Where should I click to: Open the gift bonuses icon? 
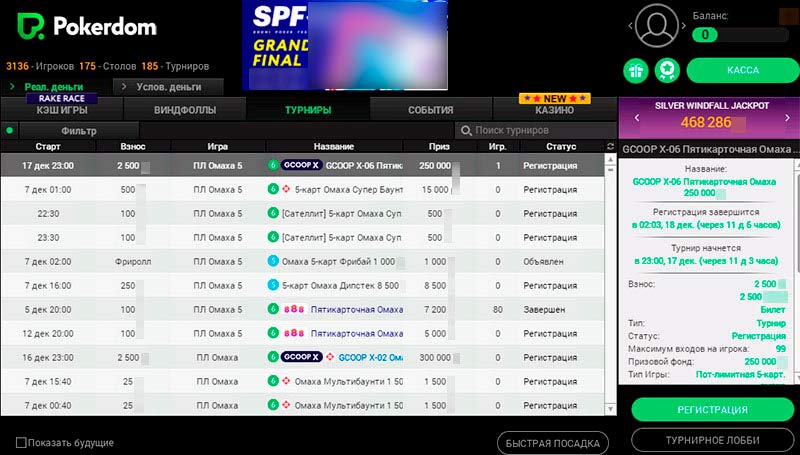(x=636, y=70)
